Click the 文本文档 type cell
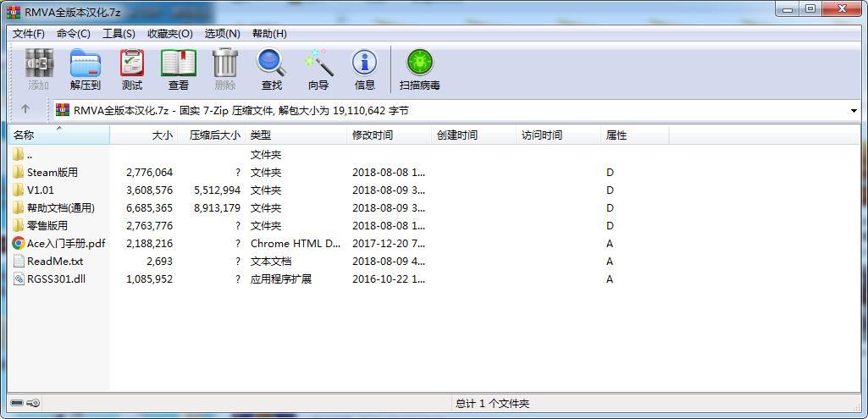868x419 pixels. [x=271, y=261]
